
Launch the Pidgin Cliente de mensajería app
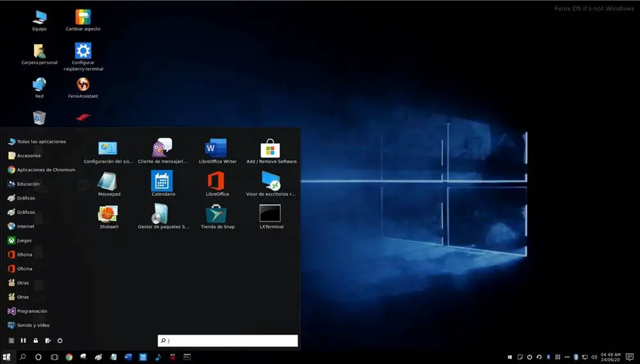(163, 152)
